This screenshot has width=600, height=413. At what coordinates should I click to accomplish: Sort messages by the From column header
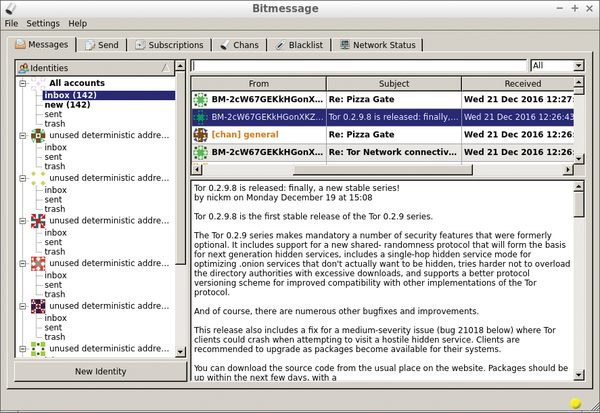(259, 83)
